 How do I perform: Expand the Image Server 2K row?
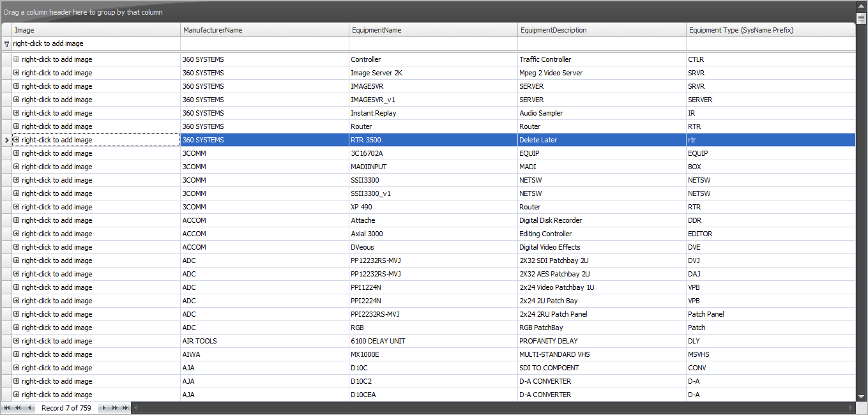pyautogui.click(x=17, y=73)
